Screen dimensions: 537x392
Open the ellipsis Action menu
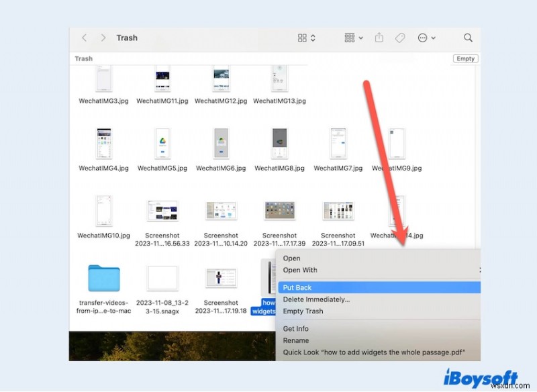pos(423,38)
